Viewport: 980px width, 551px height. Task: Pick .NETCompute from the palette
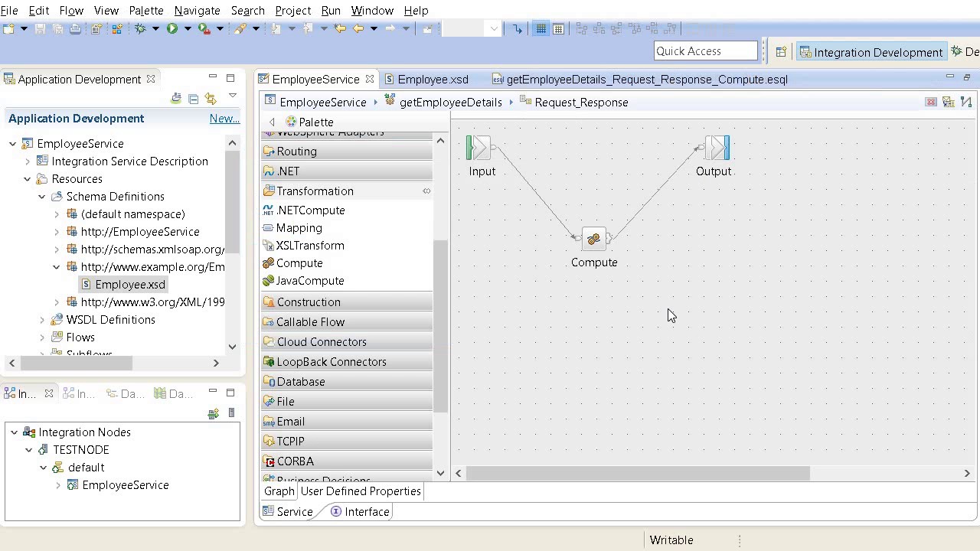(304, 210)
